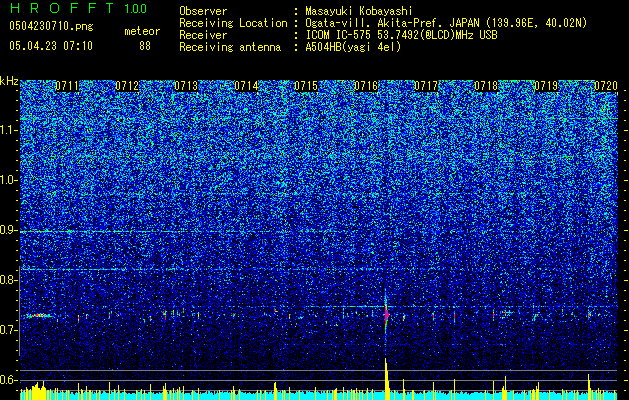Click the 0711 time marker
The width and height of the screenshot is (629, 400).
67,86
